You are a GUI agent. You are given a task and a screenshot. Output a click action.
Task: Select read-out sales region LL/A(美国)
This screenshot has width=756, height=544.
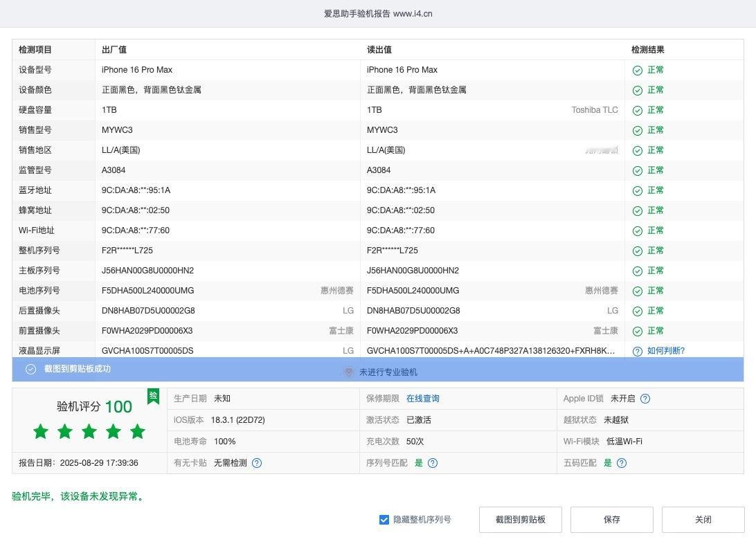[386, 150]
